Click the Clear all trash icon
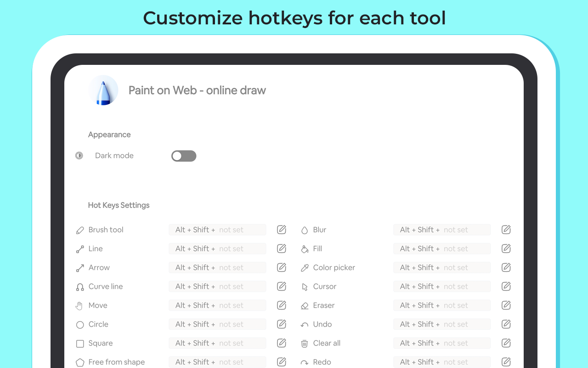The width and height of the screenshot is (588, 368). 305,343
